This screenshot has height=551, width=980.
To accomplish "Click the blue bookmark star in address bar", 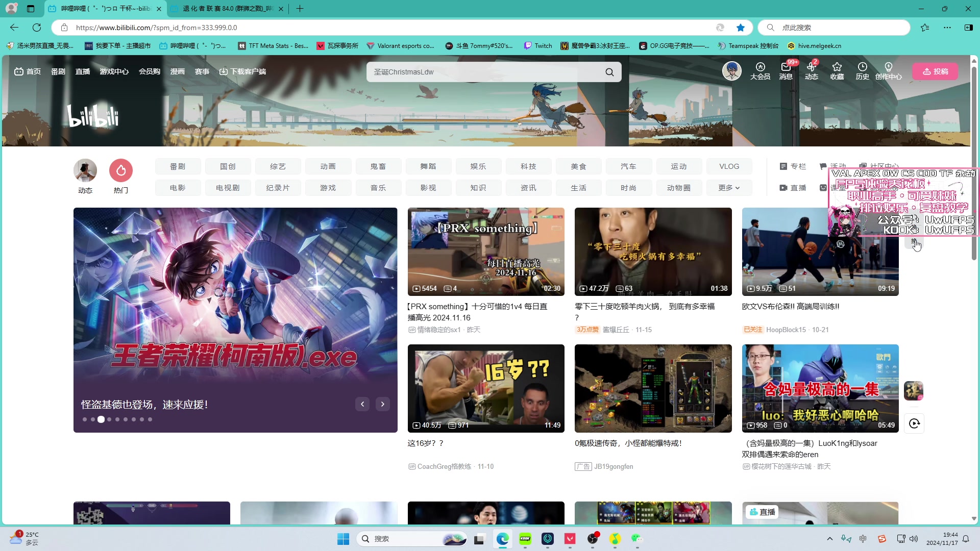I will (741, 28).
